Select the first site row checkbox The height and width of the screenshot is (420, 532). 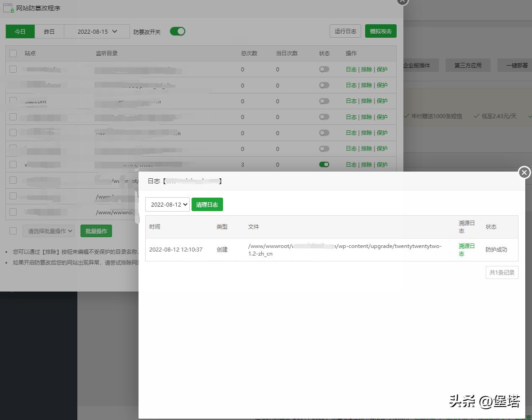tap(13, 69)
